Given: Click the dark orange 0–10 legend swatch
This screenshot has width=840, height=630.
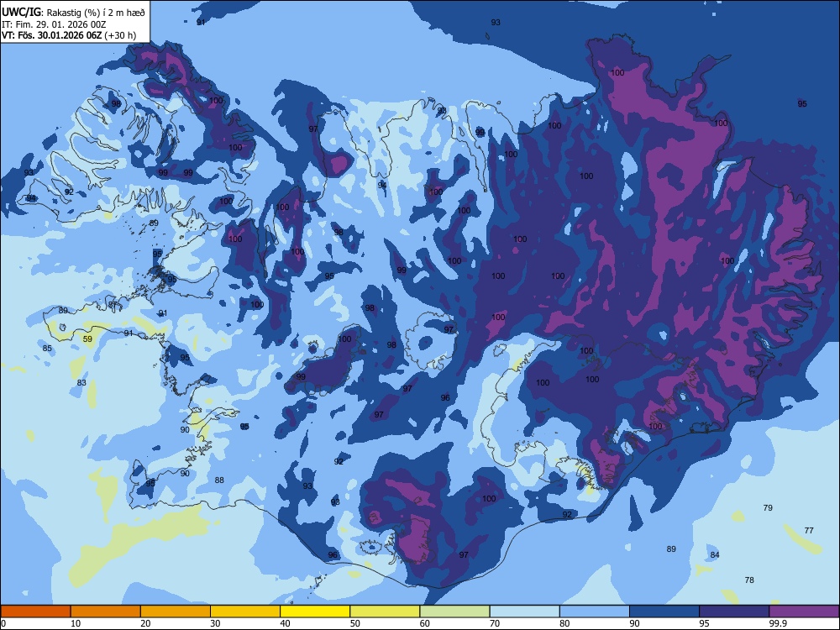Looking at the screenshot, I should pyautogui.click(x=35, y=612).
